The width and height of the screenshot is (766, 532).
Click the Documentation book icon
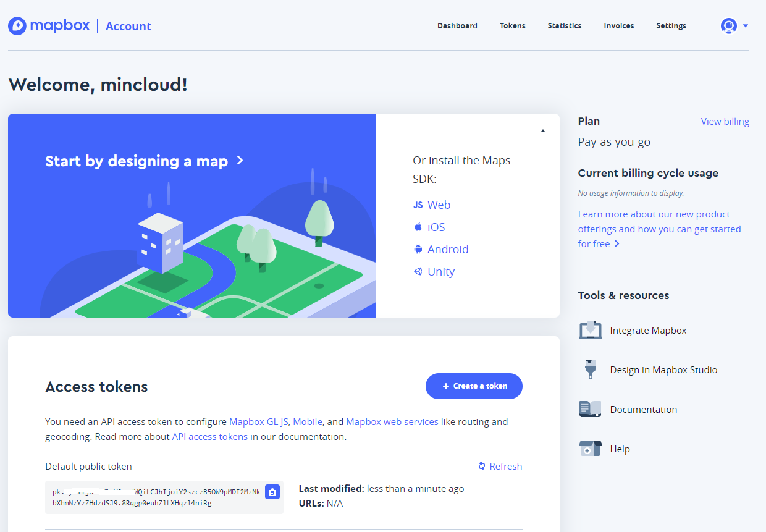591,409
